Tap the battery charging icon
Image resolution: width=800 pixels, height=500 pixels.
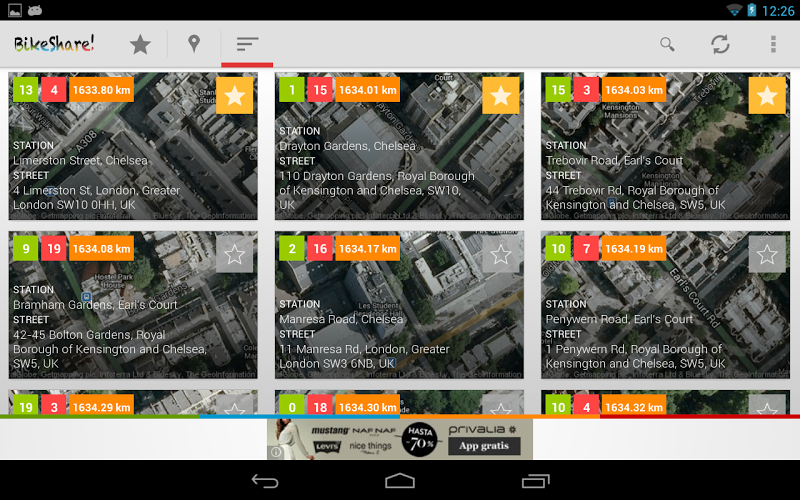[752, 10]
